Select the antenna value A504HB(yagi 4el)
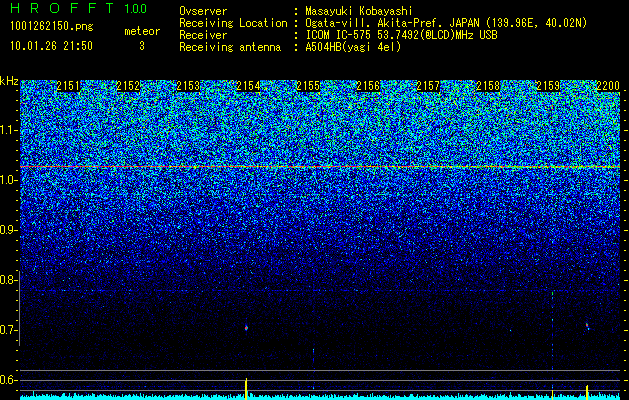This screenshot has height=400, width=629. tap(353, 47)
